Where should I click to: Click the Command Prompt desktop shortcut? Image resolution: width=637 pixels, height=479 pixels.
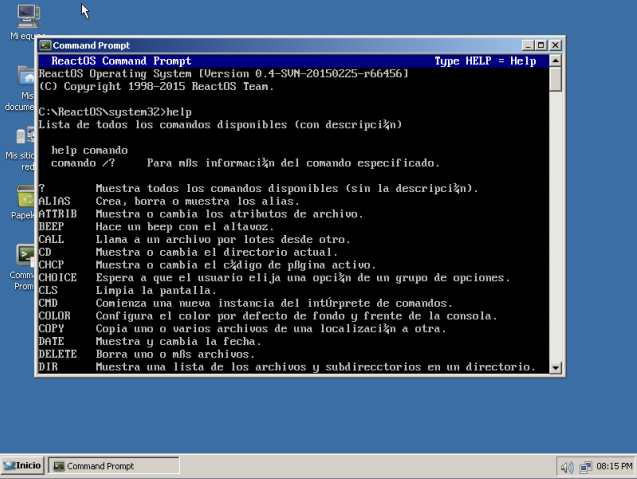click(x=26, y=256)
